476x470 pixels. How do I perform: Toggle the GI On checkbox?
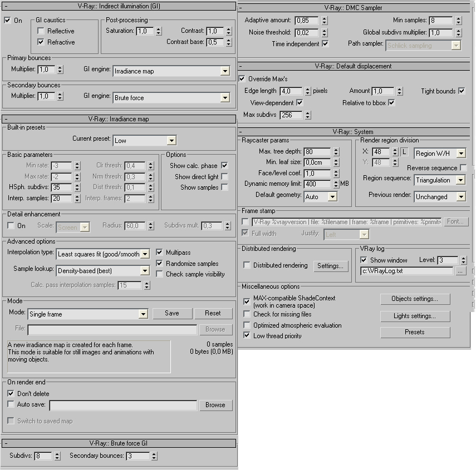(x=8, y=21)
